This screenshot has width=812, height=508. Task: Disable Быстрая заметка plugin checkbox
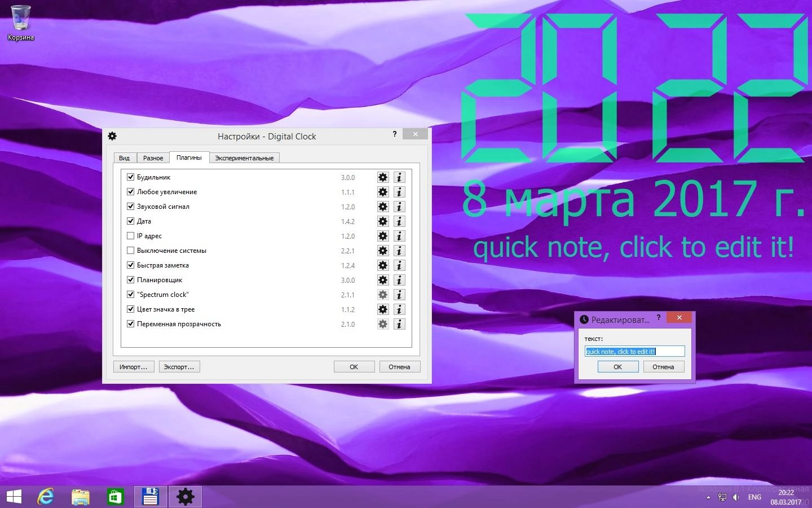[131, 265]
